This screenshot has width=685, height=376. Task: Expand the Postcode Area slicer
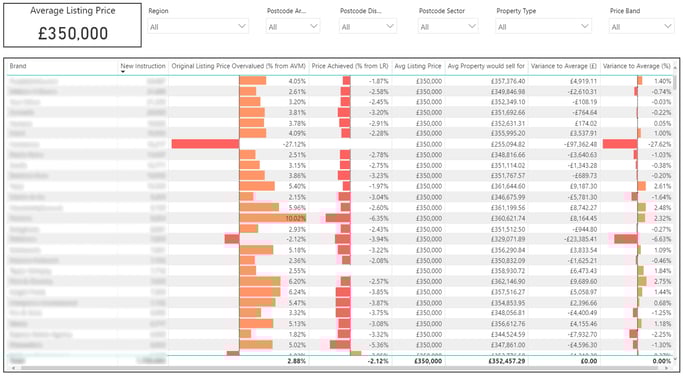(293, 27)
